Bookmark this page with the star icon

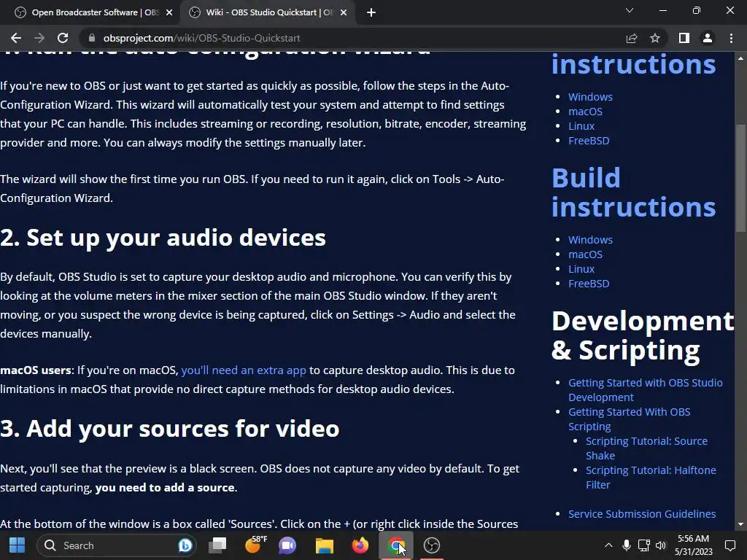(x=655, y=38)
